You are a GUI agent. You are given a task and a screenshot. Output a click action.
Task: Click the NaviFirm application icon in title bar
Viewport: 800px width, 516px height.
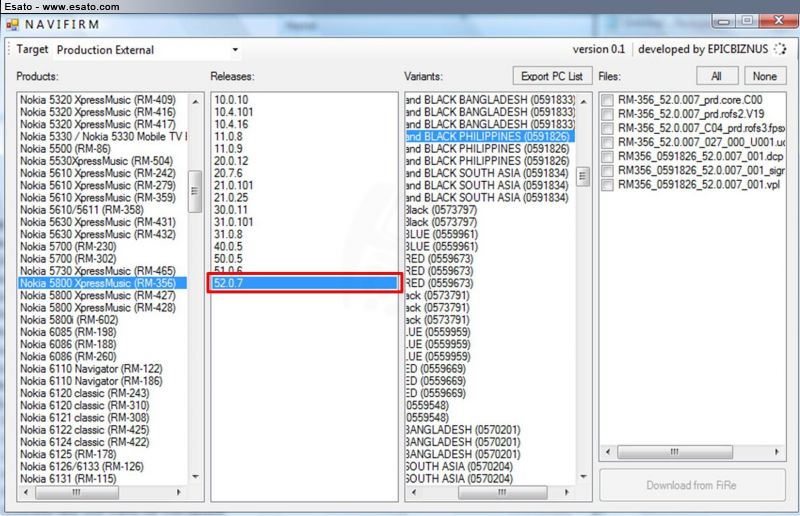pyautogui.click(x=12, y=24)
